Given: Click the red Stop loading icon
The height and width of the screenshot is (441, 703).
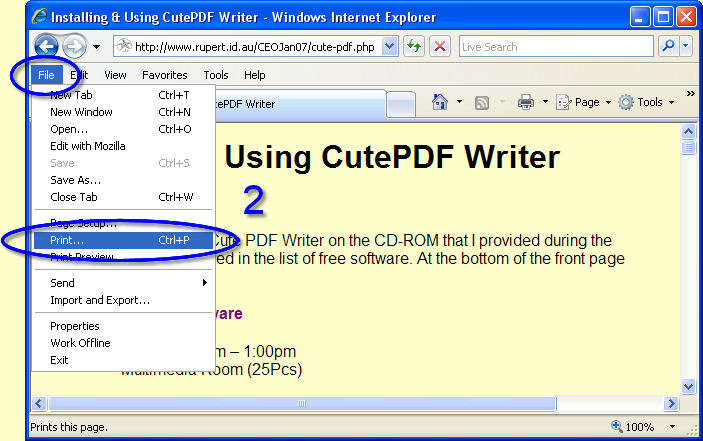Looking at the screenshot, I should tap(440, 47).
